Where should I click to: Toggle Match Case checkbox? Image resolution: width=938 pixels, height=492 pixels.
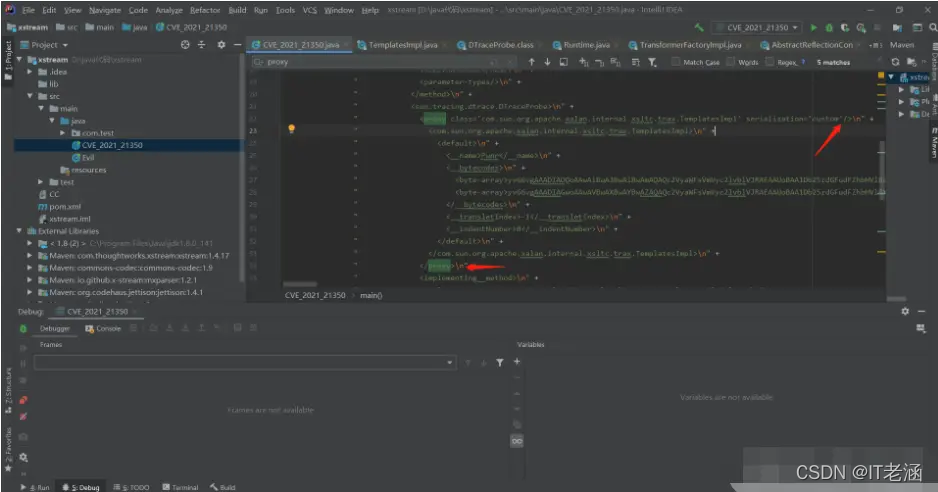675,62
